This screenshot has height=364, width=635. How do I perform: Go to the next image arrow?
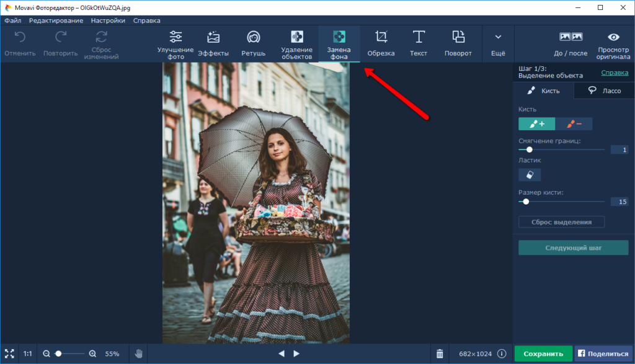tap(296, 353)
